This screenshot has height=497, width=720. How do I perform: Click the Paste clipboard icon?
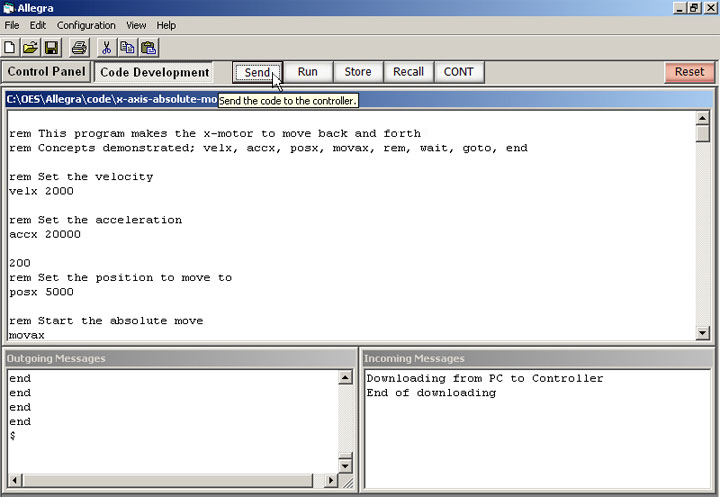pyautogui.click(x=149, y=47)
